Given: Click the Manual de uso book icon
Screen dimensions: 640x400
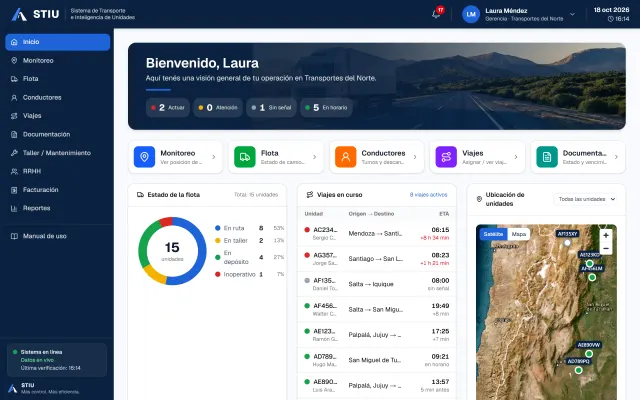Looking at the screenshot, I should pos(14,236).
